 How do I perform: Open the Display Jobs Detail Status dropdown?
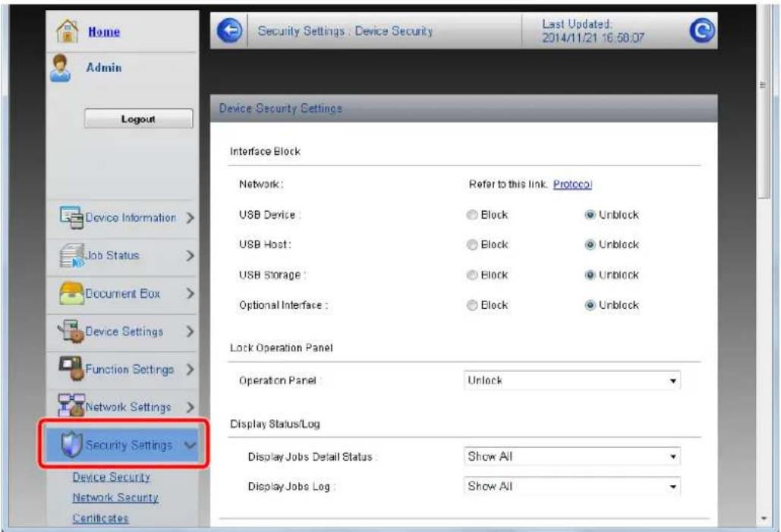pos(572,456)
